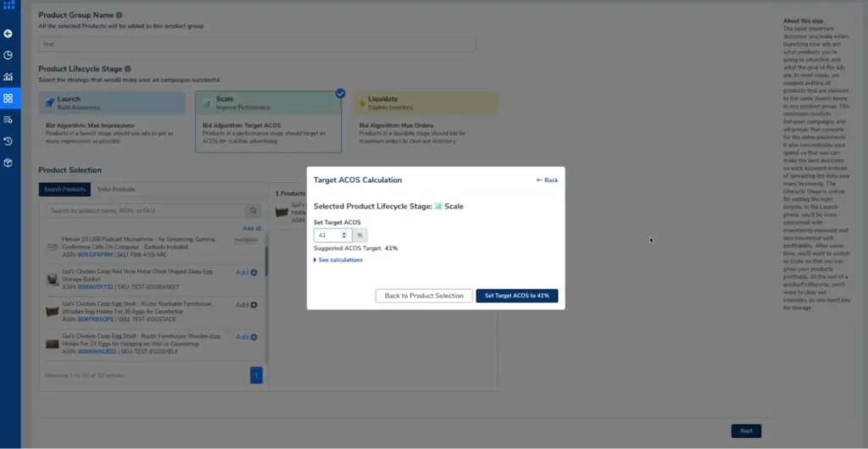Select the grid dashboard icon in sidebar
The height and width of the screenshot is (449, 868).
click(x=8, y=98)
